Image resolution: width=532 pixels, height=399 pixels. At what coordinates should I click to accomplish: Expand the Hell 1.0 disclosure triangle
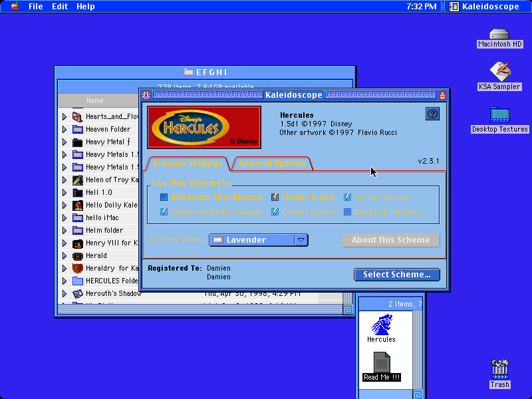coord(65,193)
